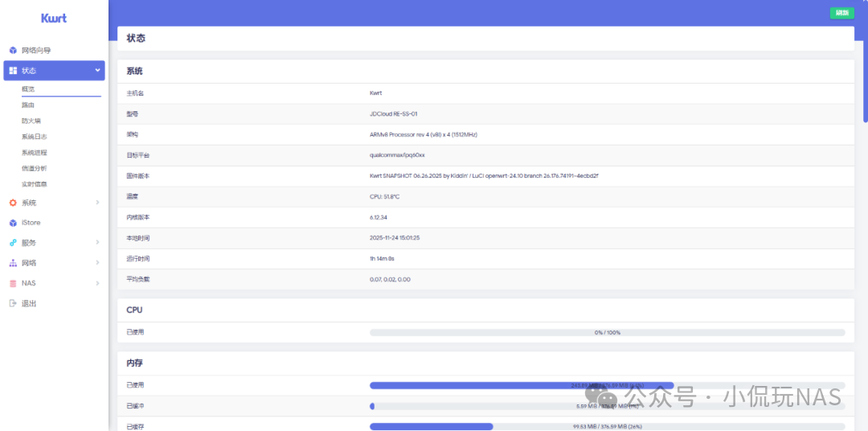
Task: Click the red NAS storage icon
Action: pyautogui.click(x=14, y=283)
